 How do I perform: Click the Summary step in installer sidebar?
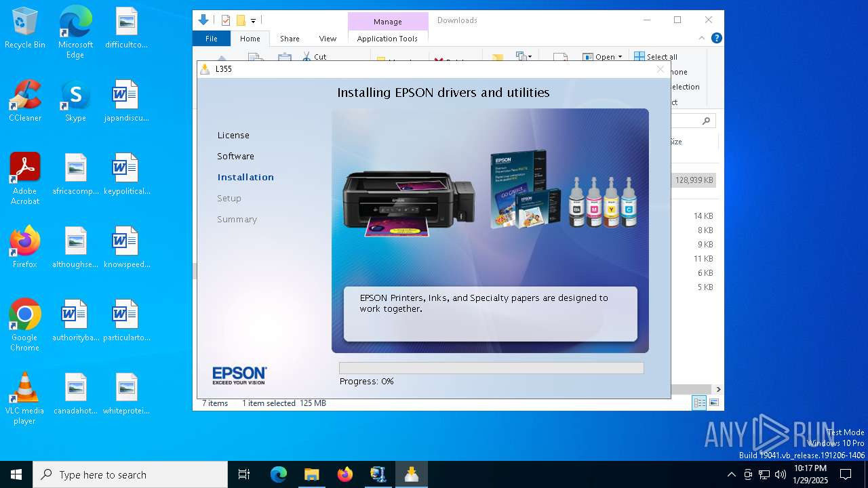point(237,220)
